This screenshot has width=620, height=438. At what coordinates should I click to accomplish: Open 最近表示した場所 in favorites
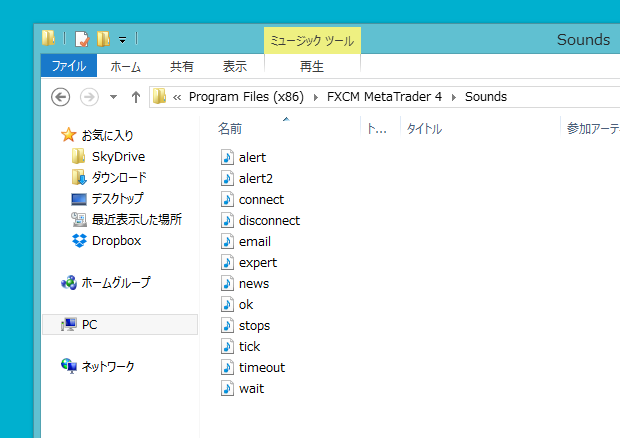pyautogui.click(x=137, y=219)
